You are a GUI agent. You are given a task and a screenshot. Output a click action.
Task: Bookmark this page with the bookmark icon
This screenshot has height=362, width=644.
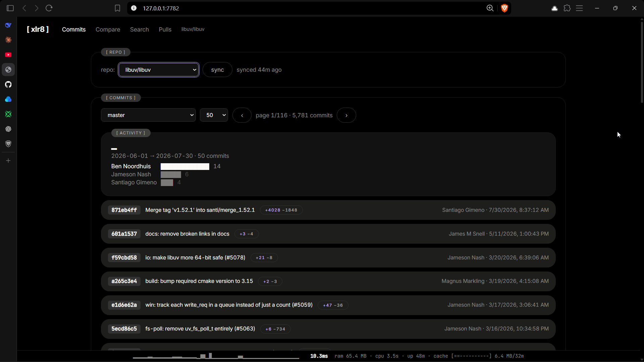[x=117, y=8]
